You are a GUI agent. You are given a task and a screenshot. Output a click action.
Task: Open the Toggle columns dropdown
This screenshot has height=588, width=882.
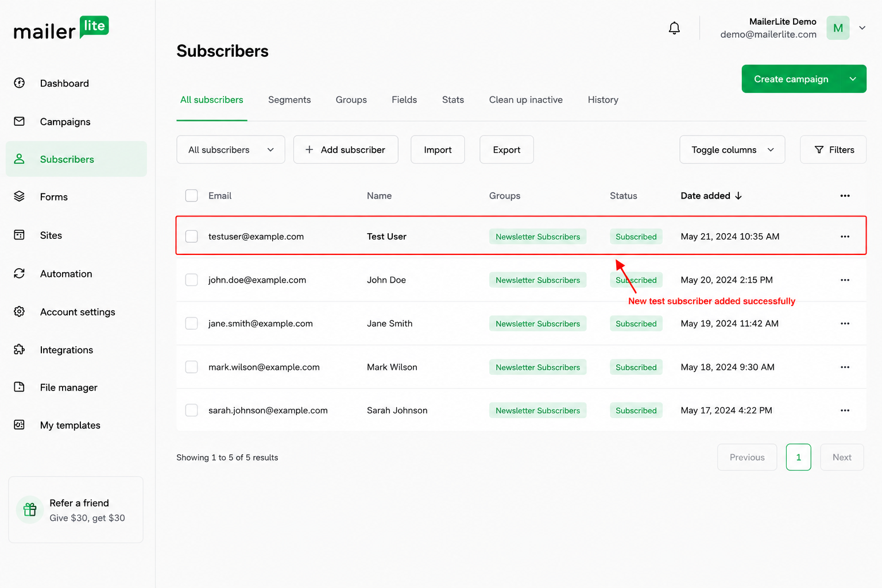point(732,150)
